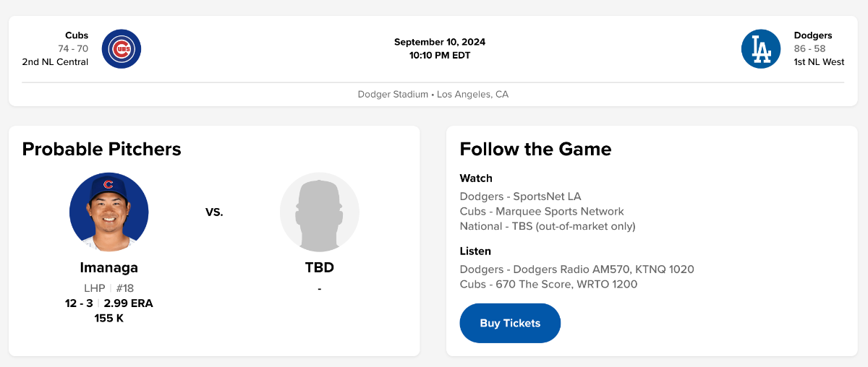Click the TBD pitcher name
868x367 pixels.
click(x=320, y=267)
